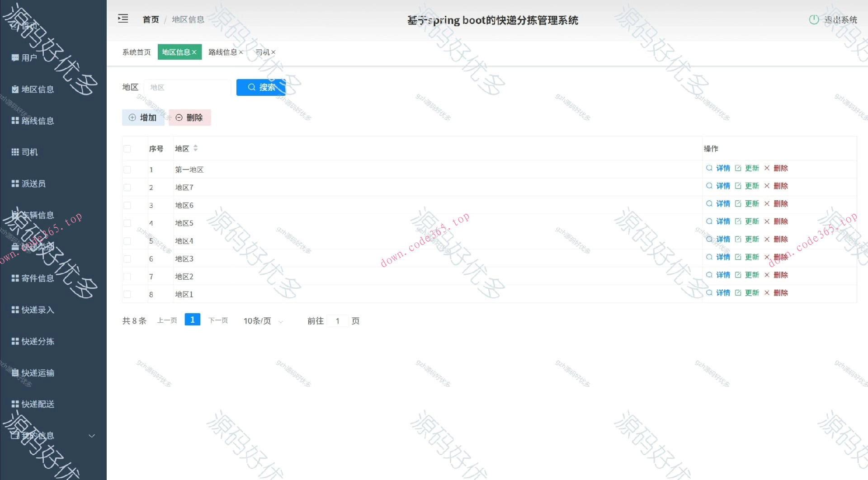Click the power icon beside 退出系统
Image resolution: width=868 pixels, height=480 pixels.
(x=814, y=19)
